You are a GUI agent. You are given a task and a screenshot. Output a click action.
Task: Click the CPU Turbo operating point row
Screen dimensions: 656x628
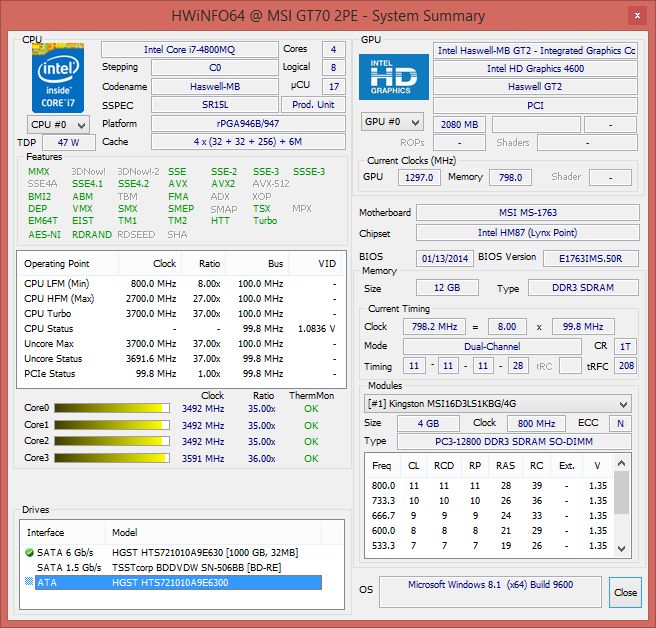click(181, 314)
